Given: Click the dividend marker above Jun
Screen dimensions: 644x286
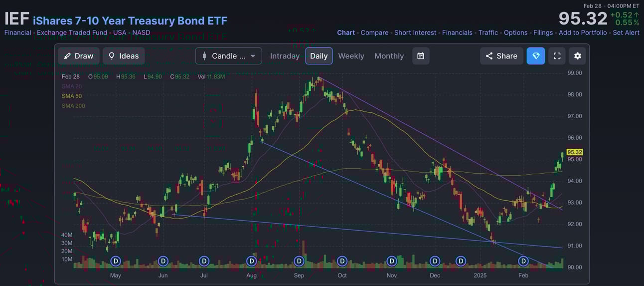Looking at the screenshot, I should point(163,261).
